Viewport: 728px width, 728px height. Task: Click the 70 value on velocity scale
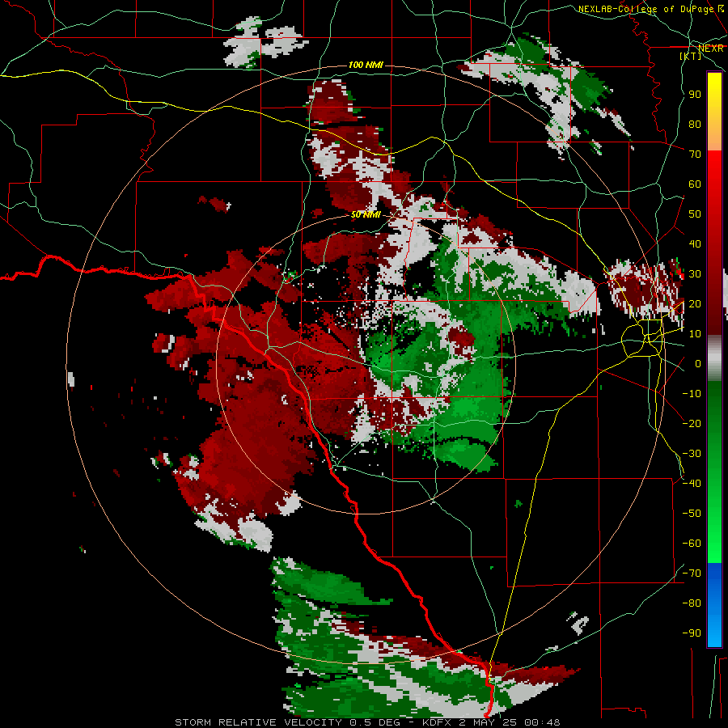pyautogui.click(x=695, y=154)
